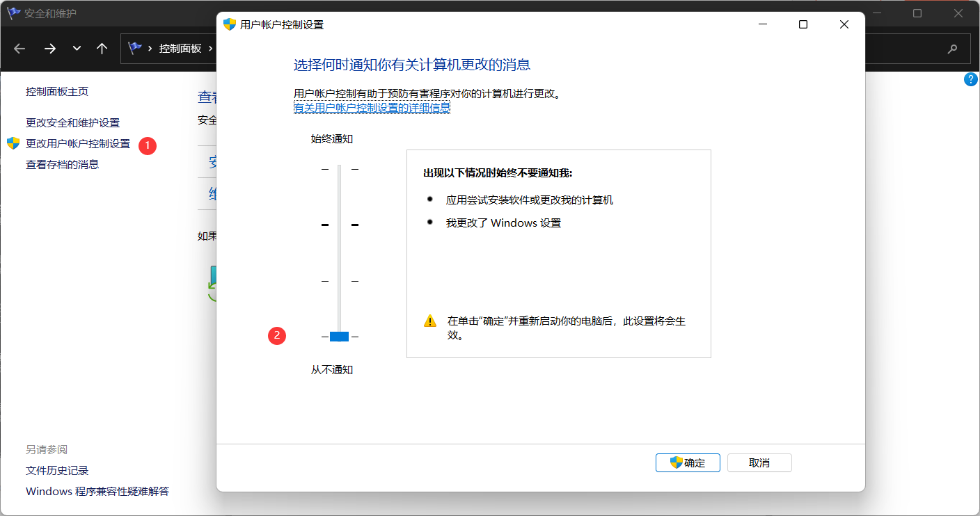Maximize the 安全和维护 background window
Screen dimensions: 980x516
[x=917, y=13]
